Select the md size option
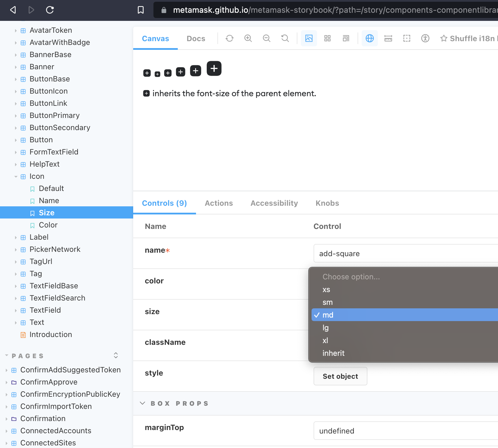Viewport: 498px width, 448px height. click(x=328, y=315)
